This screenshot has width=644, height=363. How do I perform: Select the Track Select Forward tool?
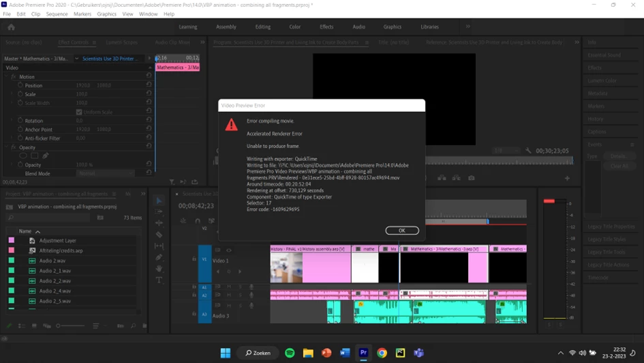[159, 212]
